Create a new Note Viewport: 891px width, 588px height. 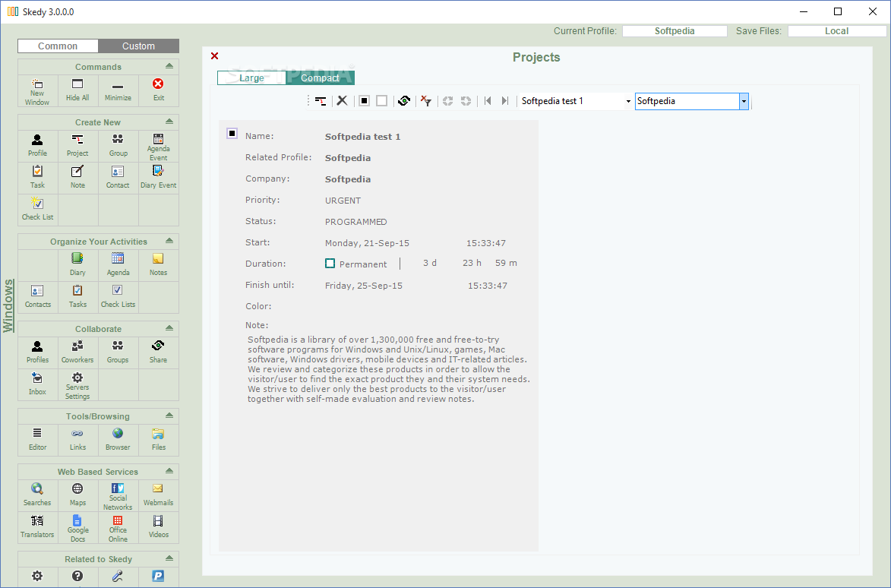77,178
